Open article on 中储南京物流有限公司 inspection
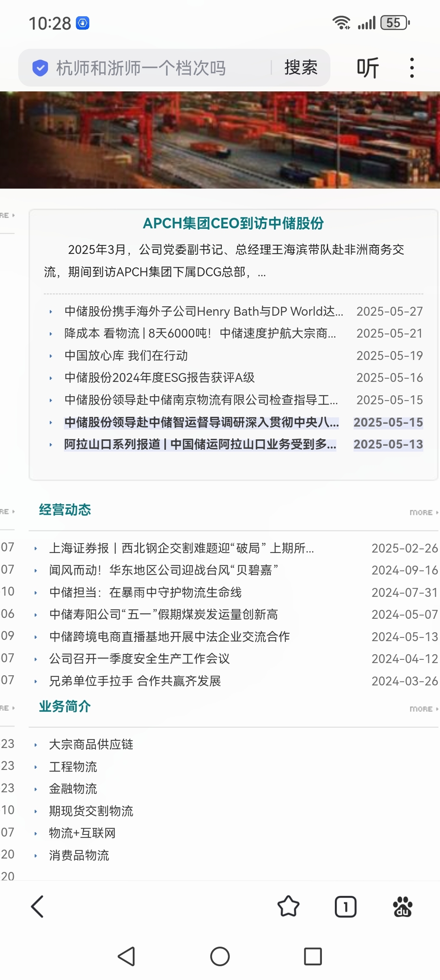Screen dimensions: 440x980 point(201,400)
